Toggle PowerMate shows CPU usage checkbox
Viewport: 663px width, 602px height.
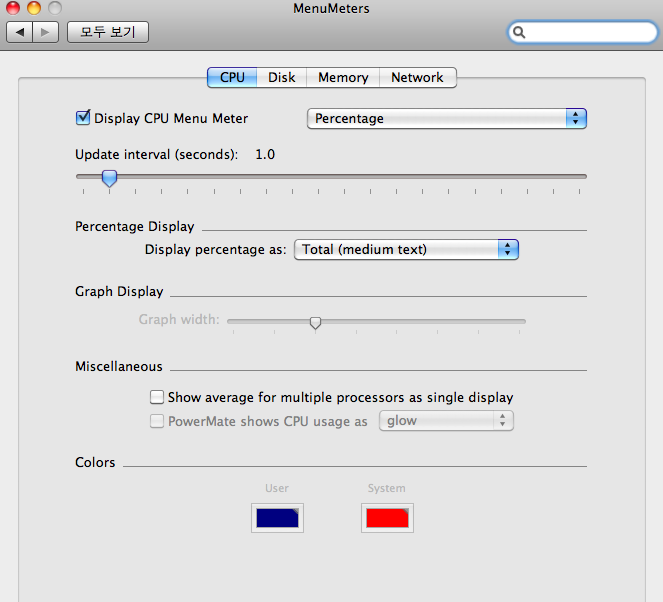pos(157,421)
